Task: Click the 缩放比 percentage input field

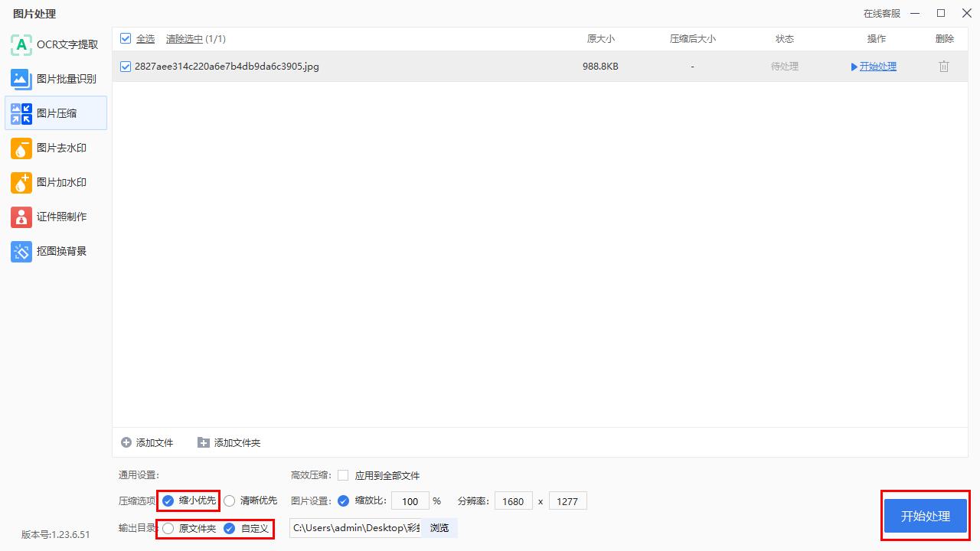Action: click(410, 500)
